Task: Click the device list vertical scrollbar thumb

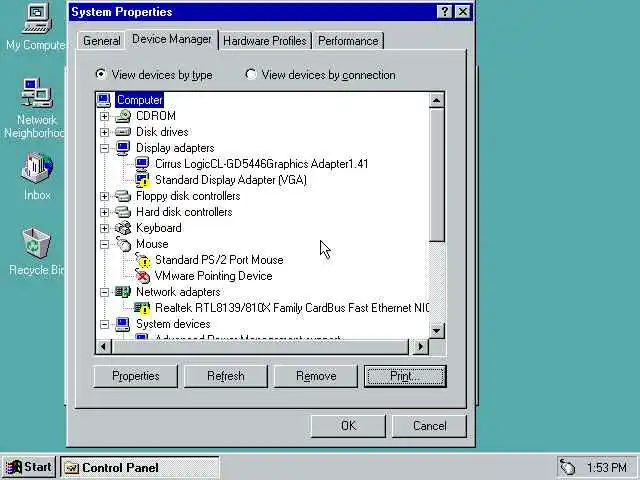Action: 437,175
